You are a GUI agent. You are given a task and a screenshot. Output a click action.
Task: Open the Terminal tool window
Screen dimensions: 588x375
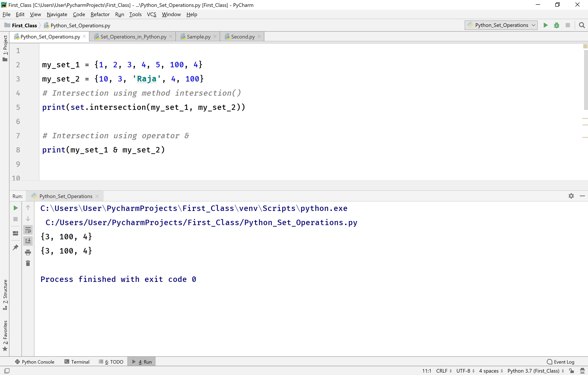80,362
